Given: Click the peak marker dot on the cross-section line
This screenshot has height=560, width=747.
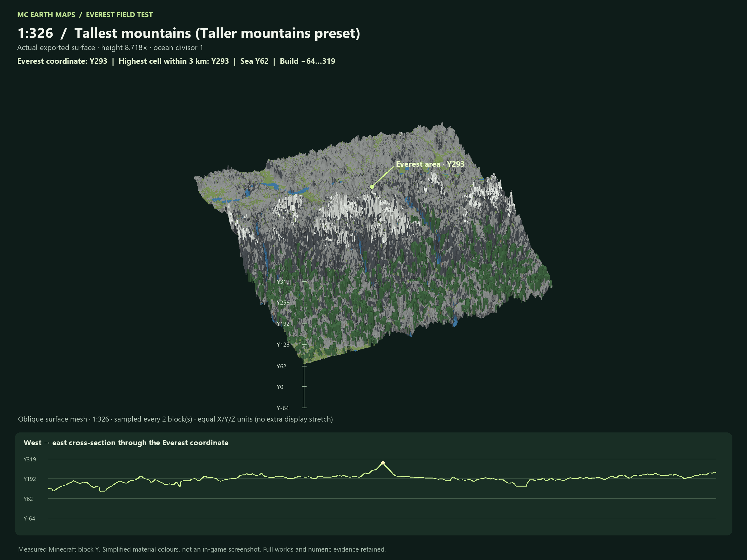Looking at the screenshot, I should (383, 463).
